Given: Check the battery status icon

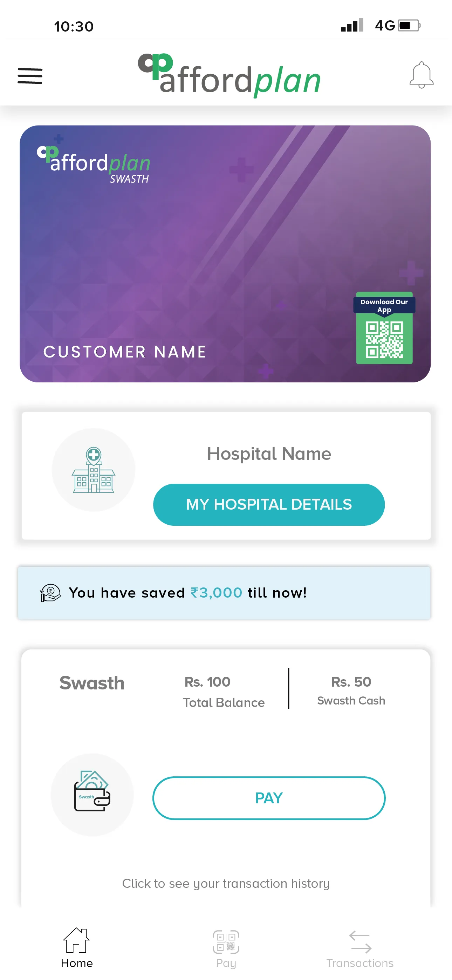Looking at the screenshot, I should [409, 26].
